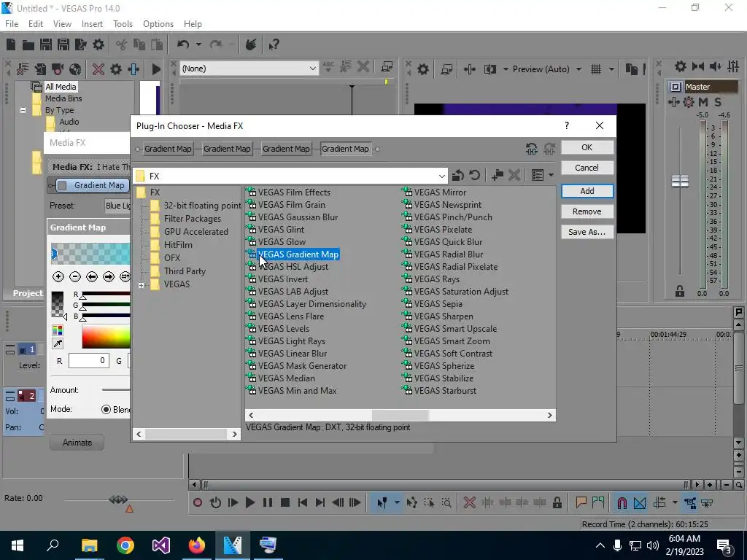Click the Master bus Mute M button
The width and height of the screenshot is (747, 560).
tap(703, 102)
